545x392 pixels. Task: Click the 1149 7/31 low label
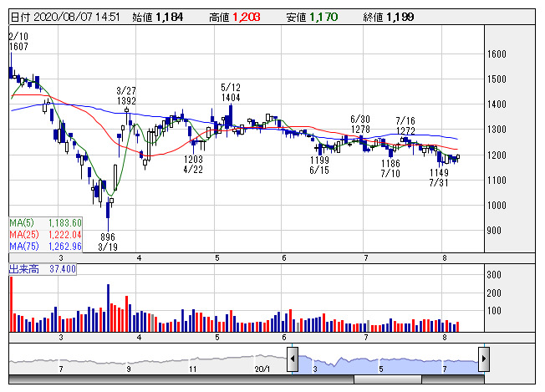tap(439, 177)
